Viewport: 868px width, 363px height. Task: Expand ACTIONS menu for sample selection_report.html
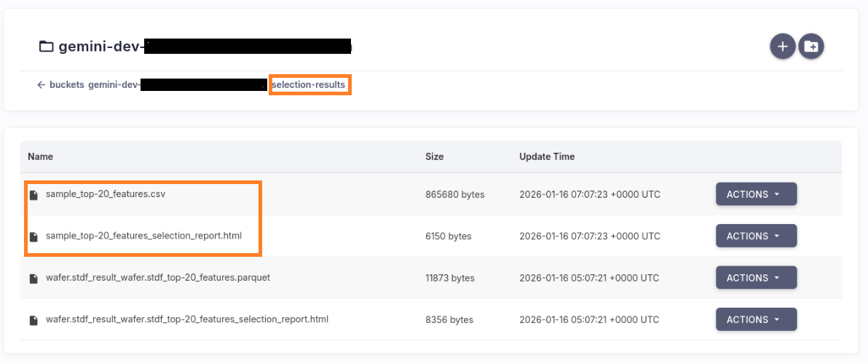756,236
